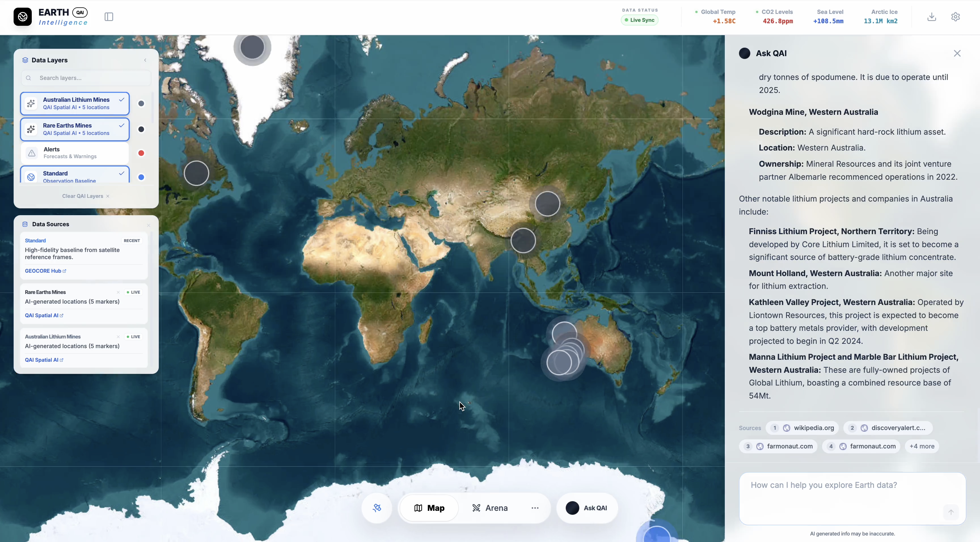Toggle the Standard Observation Baseline layer
The width and height of the screenshot is (980, 542).
pos(75,174)
